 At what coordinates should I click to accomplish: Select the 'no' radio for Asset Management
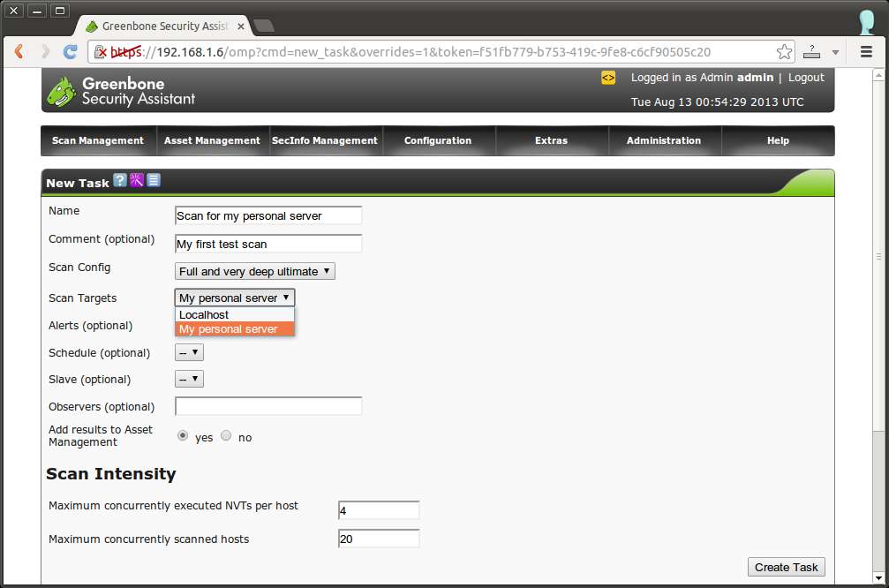[x=226, y=435]
